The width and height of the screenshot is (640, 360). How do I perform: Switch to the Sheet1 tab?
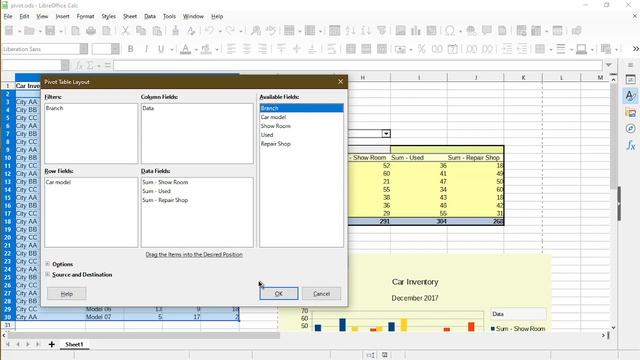tap(74, 344)
